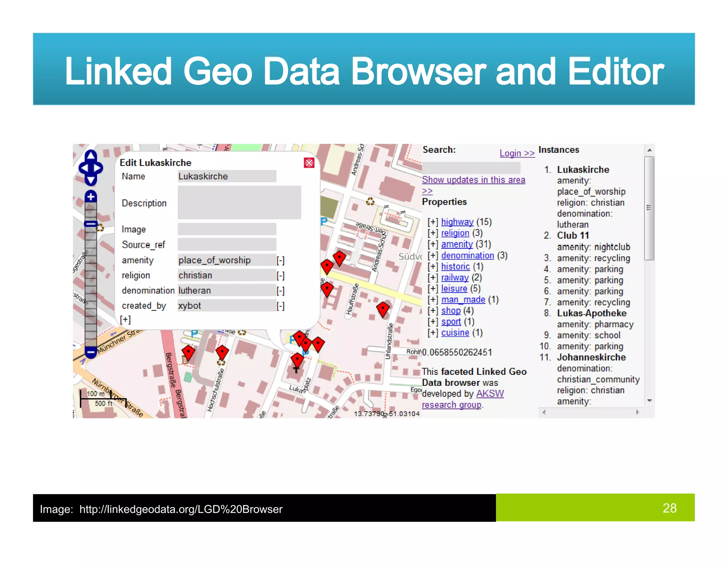Zoom out with bottom minus button
The image size is (728, 562).
coord(91,352)
